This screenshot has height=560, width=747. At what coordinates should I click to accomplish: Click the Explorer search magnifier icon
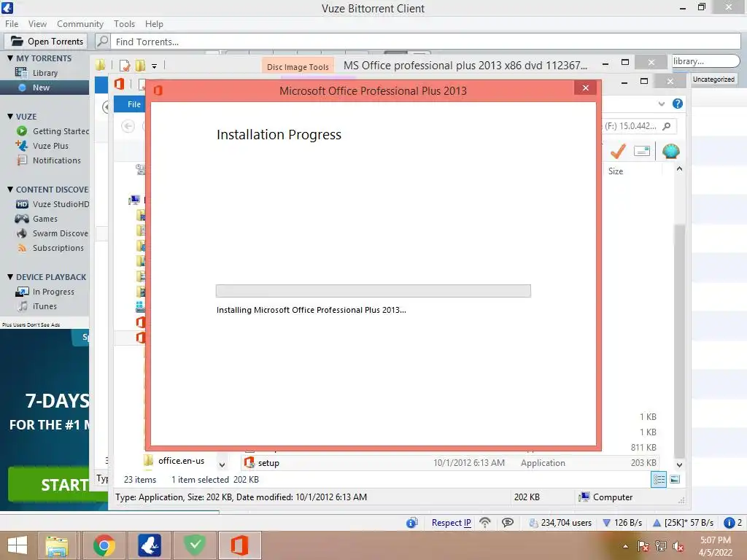[667, 126]
